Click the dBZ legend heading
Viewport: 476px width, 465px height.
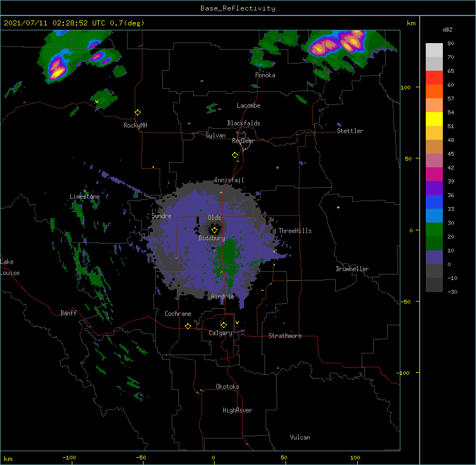[447, 29]
